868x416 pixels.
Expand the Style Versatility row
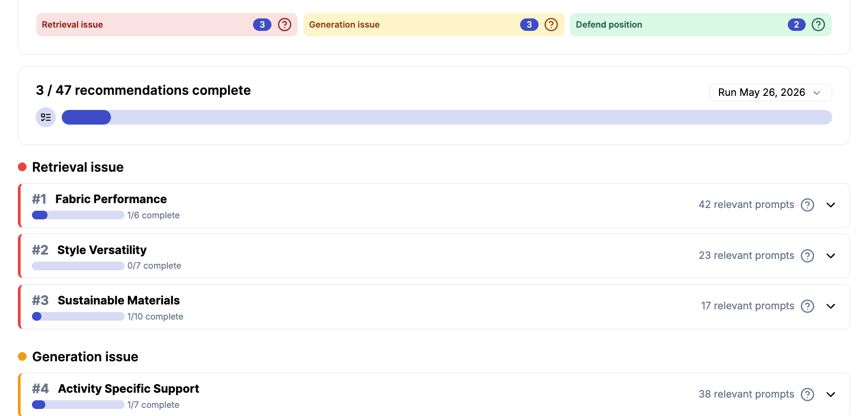[x=831, y=256]
